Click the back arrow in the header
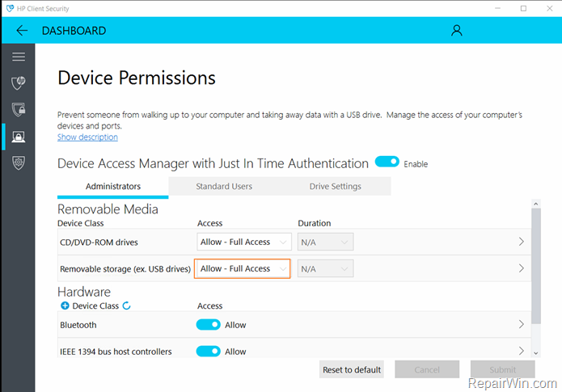562x392 pixels. click(22, 31)
